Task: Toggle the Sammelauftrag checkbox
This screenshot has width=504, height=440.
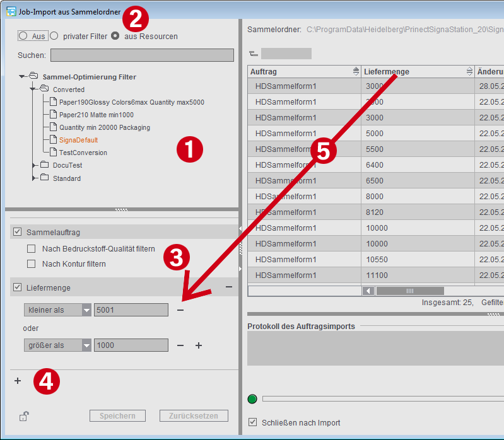Action: click(x=18, y=232)
